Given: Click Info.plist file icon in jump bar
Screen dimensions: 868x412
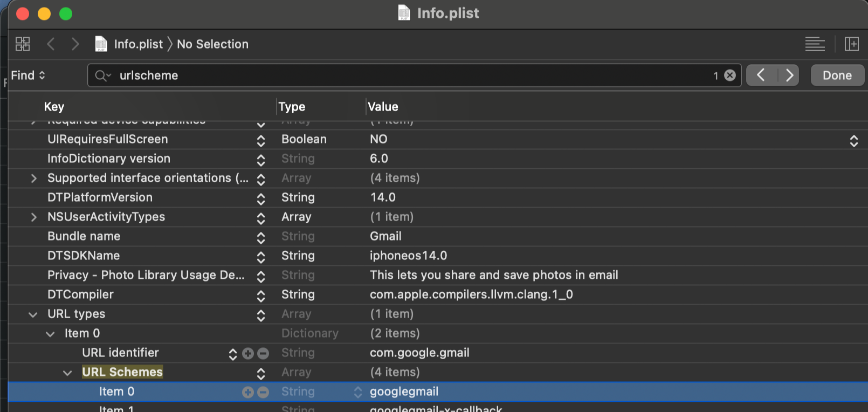Looking at the screenshot, I should [101, 44].
